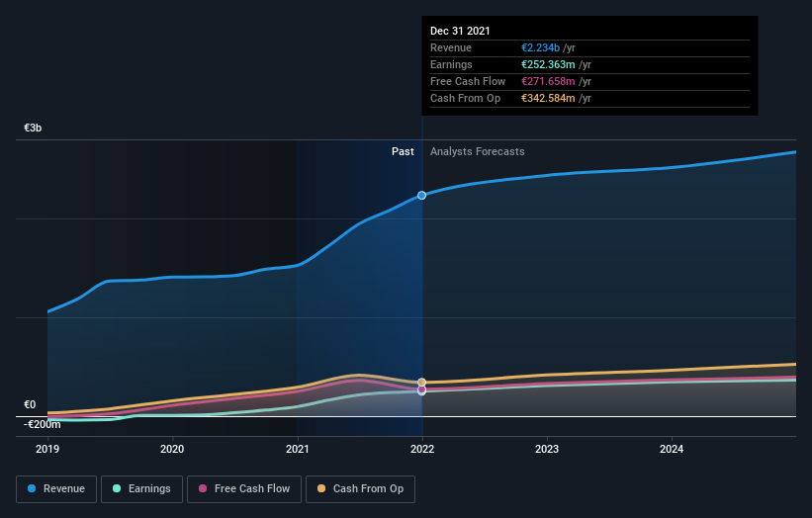Click the Dec 31 2021 tooltip date

coord(460,31)
